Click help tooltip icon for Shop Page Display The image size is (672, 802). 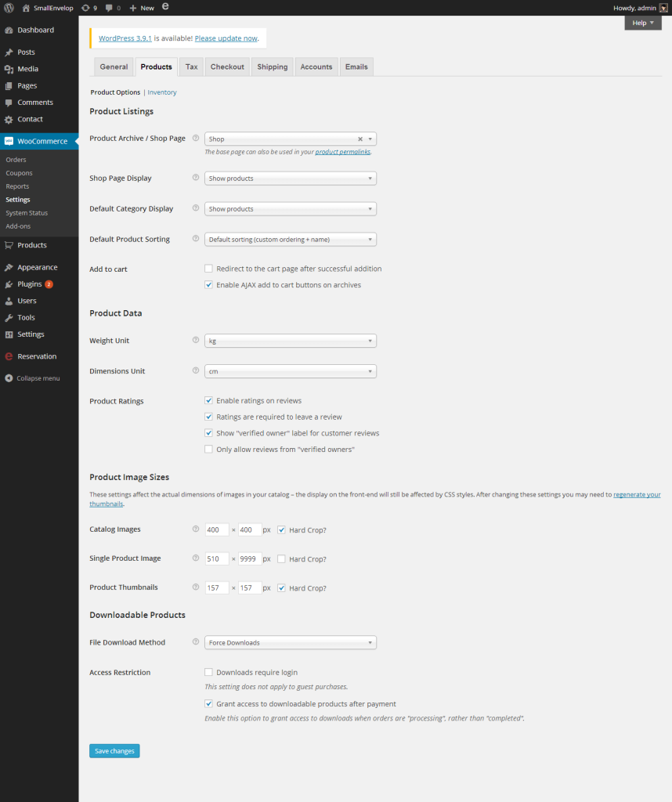(195, 178)
